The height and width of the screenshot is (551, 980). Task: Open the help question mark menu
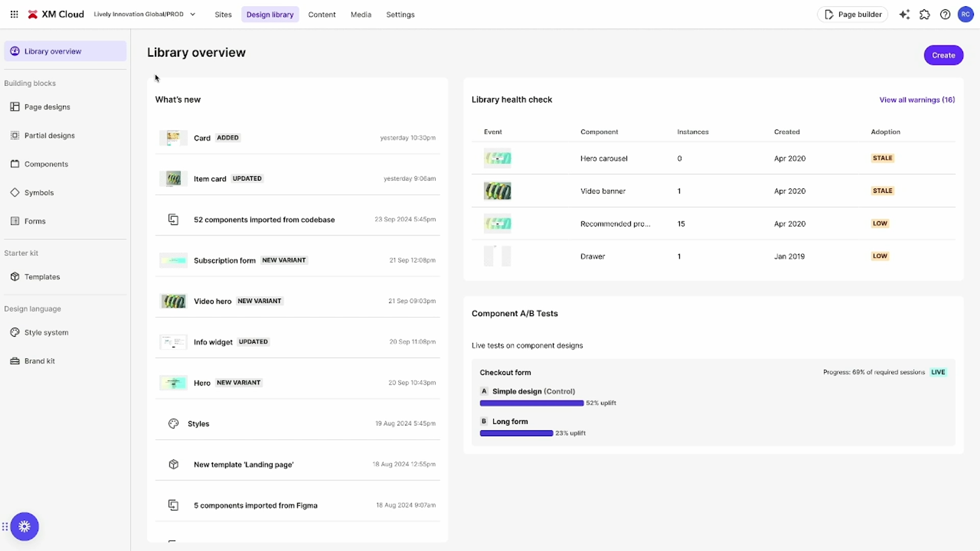(x=945, y=14)
